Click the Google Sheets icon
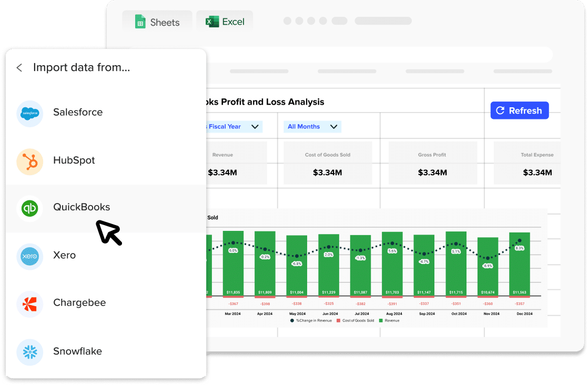This screenshot has height=385, width=588. coord(140,22)
